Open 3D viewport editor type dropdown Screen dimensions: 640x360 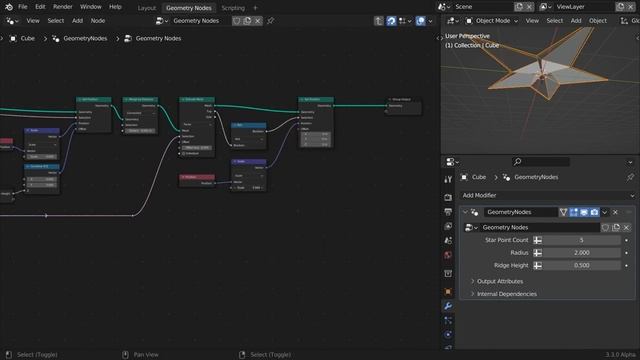coord(453,21)
